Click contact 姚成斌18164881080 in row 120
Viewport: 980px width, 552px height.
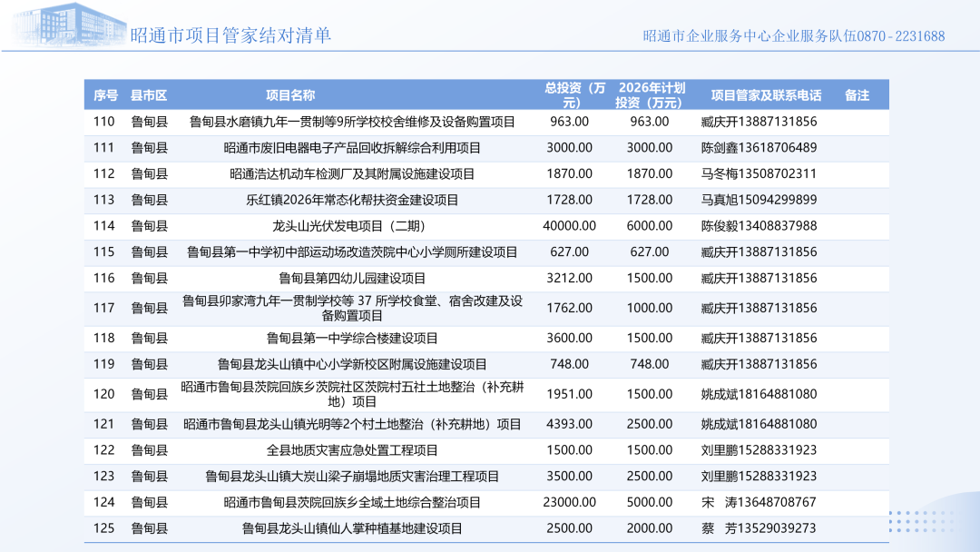(759, 394)
